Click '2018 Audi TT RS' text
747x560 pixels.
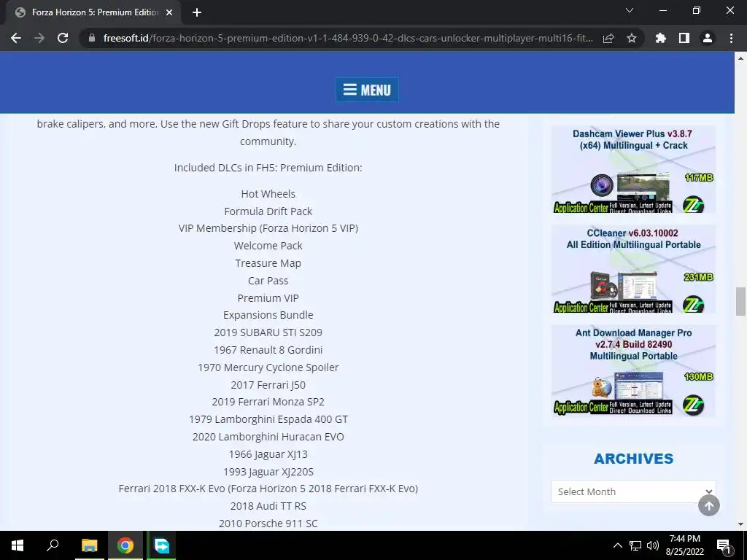(x=268, y=506)
